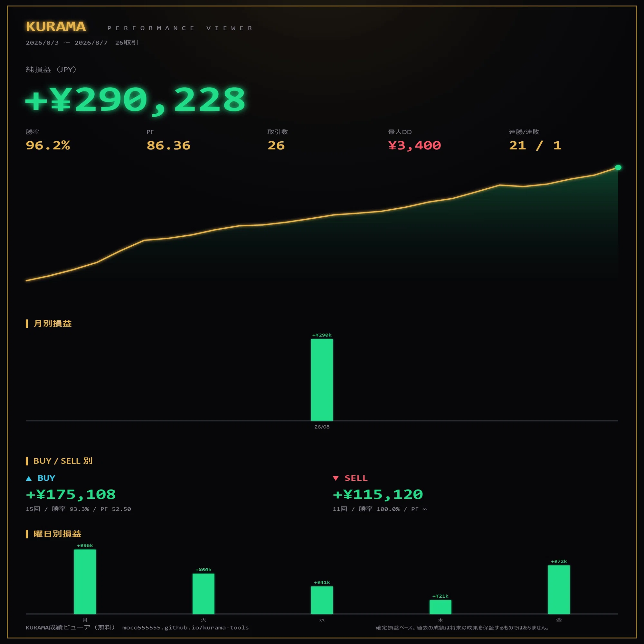Click the 26取引 count in the header
Screen dimensions: 644x644
[x=127, y=43]
